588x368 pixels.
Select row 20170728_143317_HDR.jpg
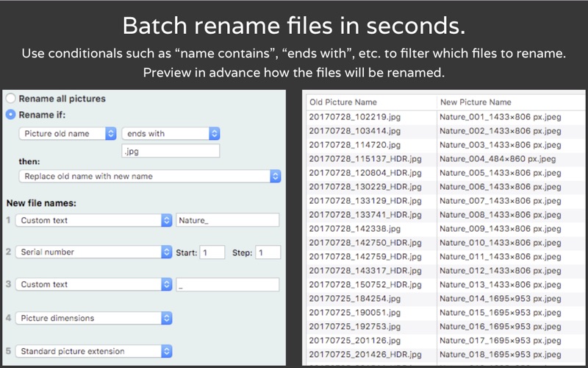point(445,271)
